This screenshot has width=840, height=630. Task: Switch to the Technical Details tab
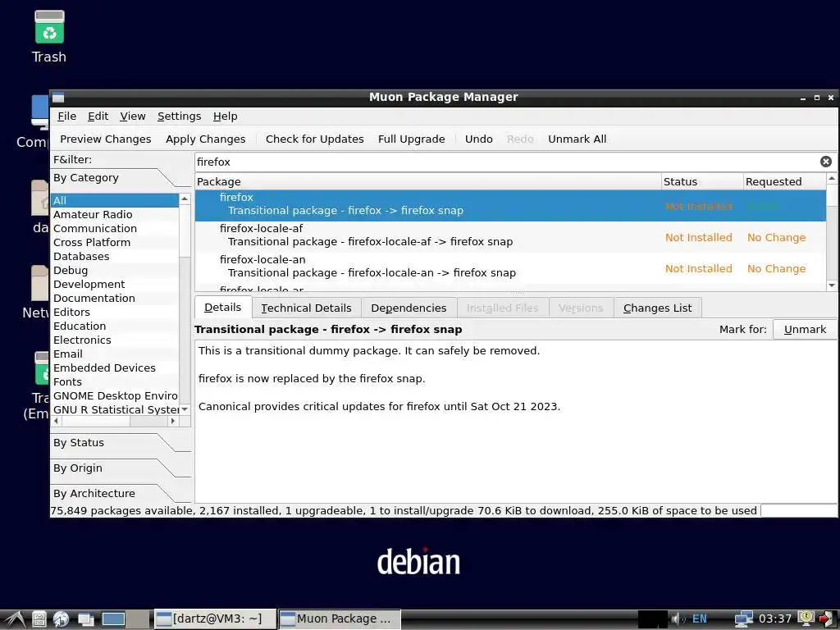pyautogui.click(x=307, y=308)
